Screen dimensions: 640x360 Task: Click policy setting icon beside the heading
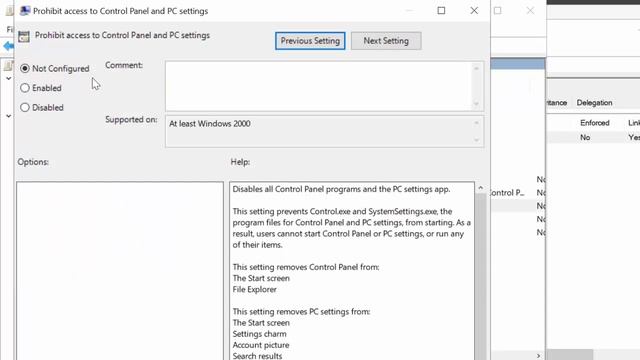(24, 36)
